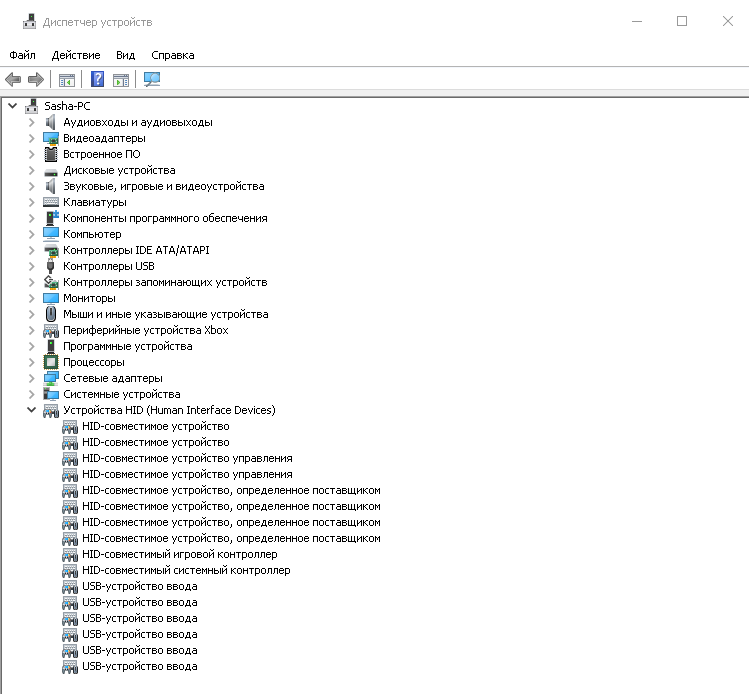The image size is (749, 694).
Task: Click the Мыши и иные указывающие устройства mouse icon
Action: 51,314
